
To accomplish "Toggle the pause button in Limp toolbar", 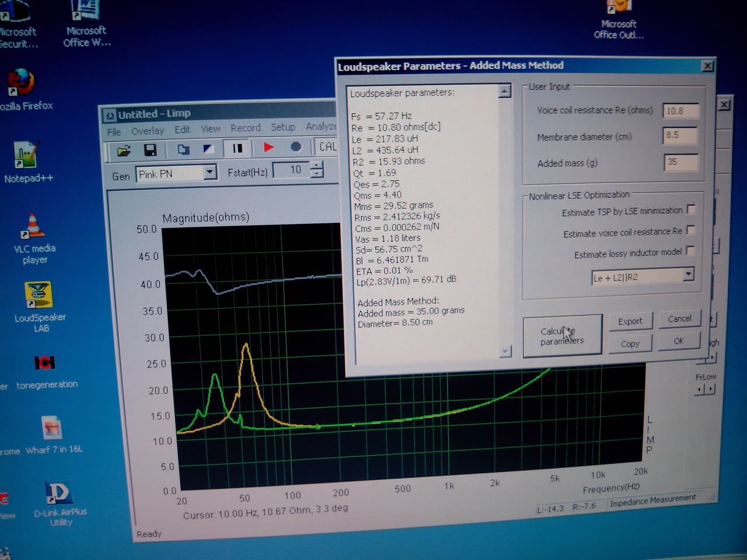I will pyautogui.click(x=237, y=148).
